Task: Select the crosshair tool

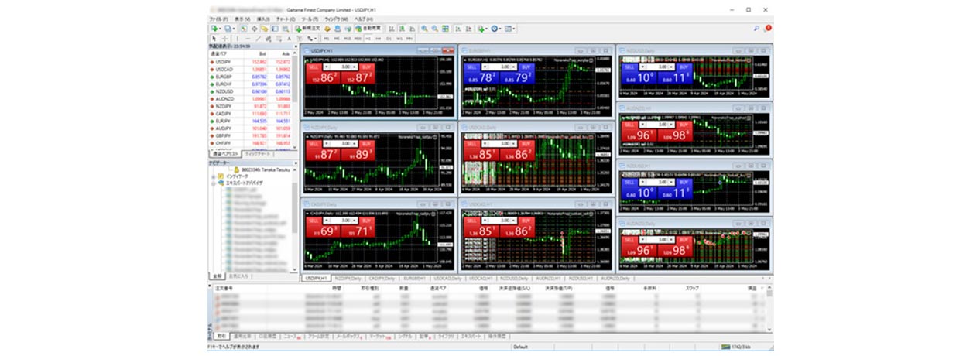Action: click(224, 38)
